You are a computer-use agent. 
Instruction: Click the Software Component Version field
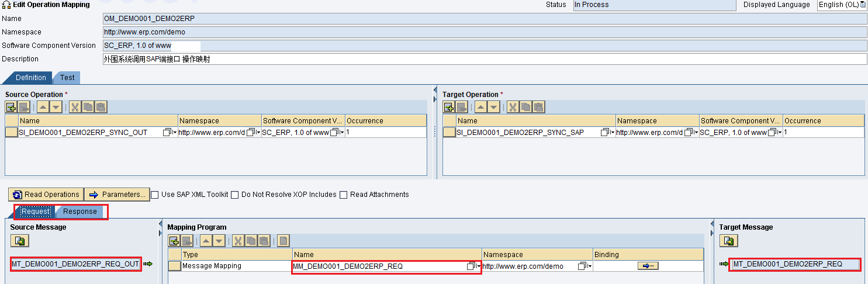[x=485, y=46]
